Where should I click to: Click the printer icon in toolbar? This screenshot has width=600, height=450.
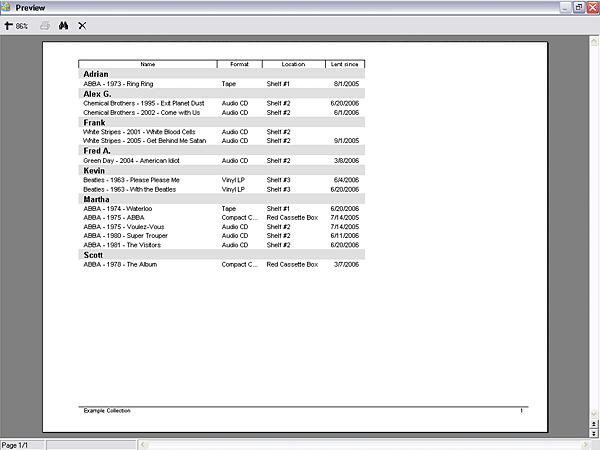45,25
